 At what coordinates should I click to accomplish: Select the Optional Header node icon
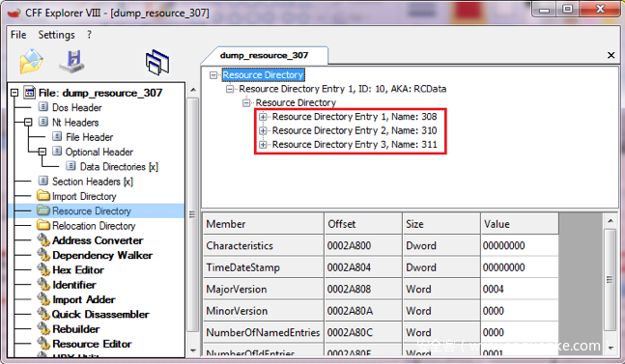pyautogui.click(x=57, y=152)
